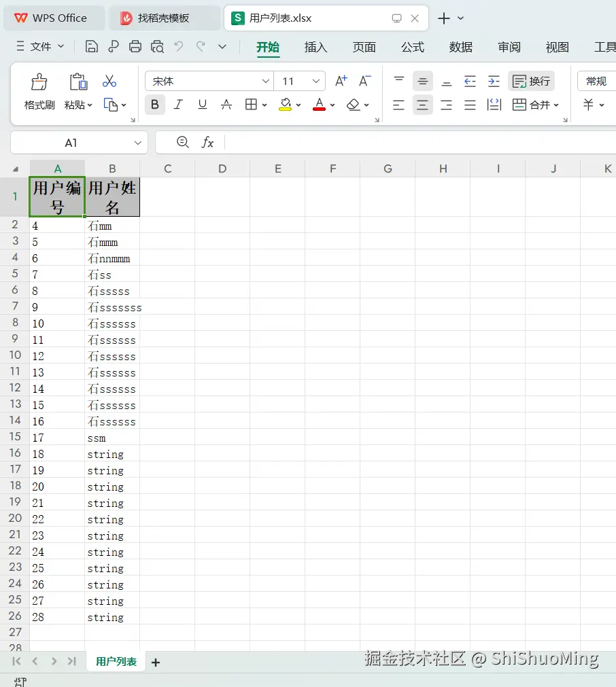Align text right horizontally
Viewport: 616px width, 687px height.
pos(446,105)
